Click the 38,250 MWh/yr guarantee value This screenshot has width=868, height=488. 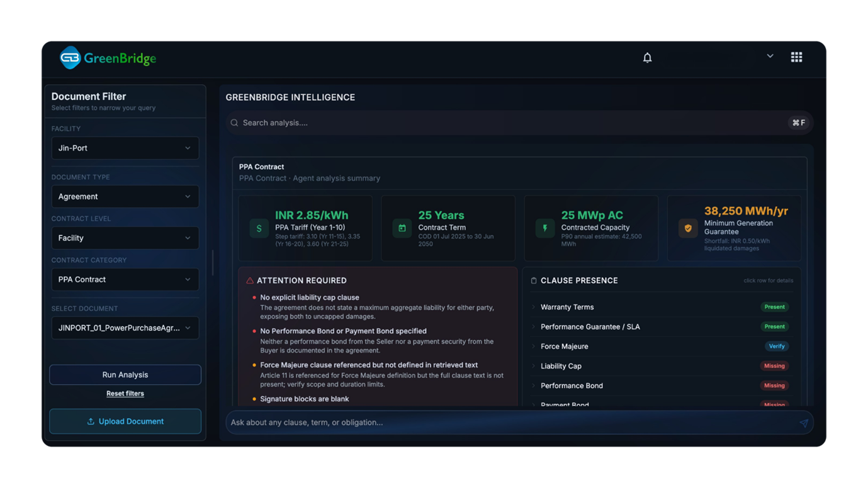[746, 211]
